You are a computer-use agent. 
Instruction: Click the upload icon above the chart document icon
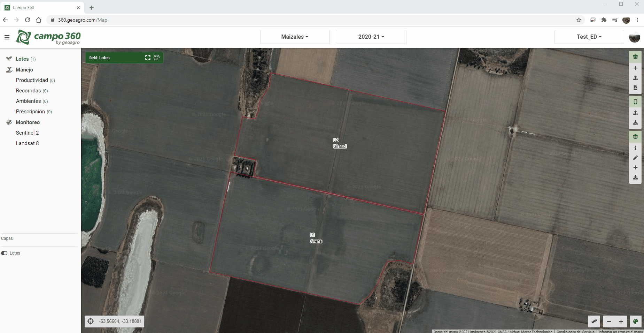(635, 78)
